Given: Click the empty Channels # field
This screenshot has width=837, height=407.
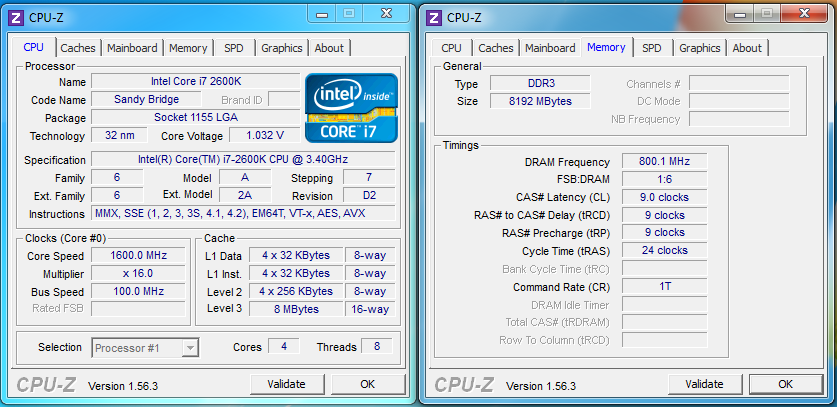Looking at the screenshot, I should coord(739,83).
